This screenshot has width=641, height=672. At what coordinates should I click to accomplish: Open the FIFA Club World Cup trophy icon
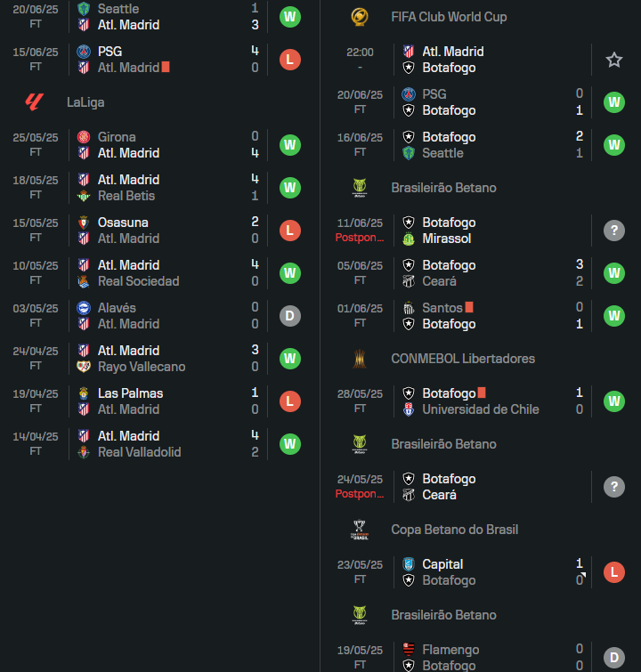(x=360, y=17)
